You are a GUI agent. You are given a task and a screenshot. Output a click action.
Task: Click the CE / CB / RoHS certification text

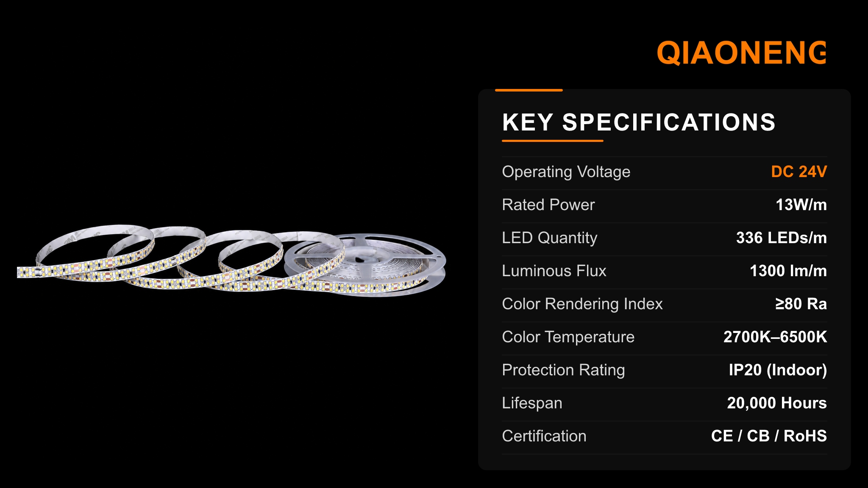pyautogui.click(x=769, y=436)
